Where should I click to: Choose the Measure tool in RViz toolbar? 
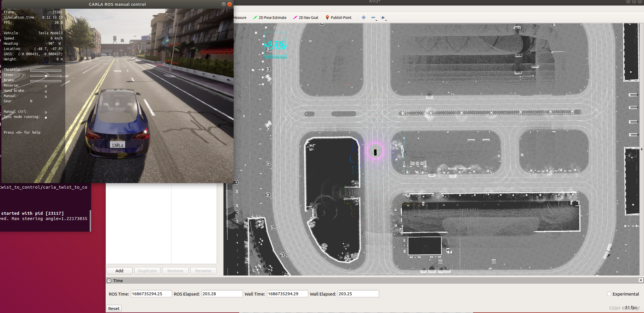[x=240, y=17]
